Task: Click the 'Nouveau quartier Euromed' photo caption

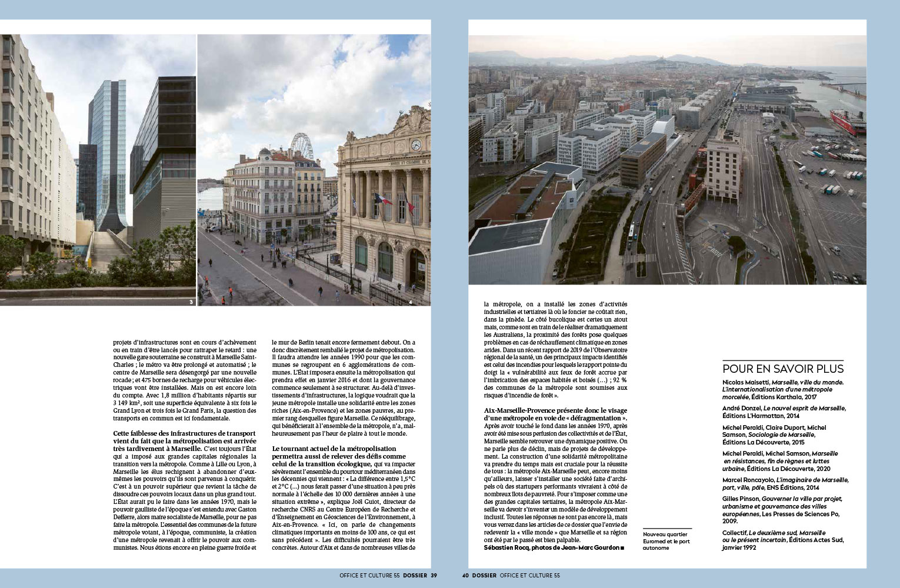Action: [666, 541]
